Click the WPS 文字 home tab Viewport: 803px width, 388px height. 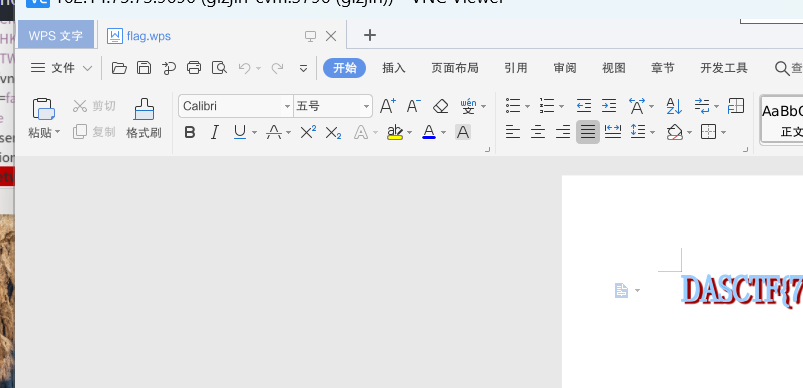pyautogui.click(x=56, y=35)
